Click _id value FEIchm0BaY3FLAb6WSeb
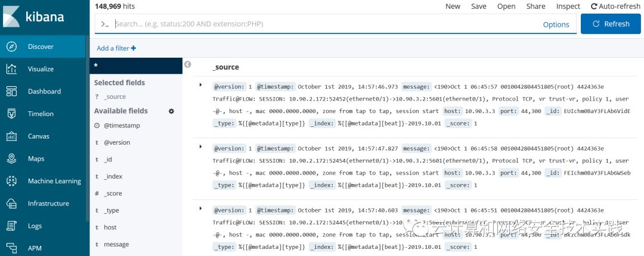The width and height of the screenshot is (644, 256). tap(597, 173)
